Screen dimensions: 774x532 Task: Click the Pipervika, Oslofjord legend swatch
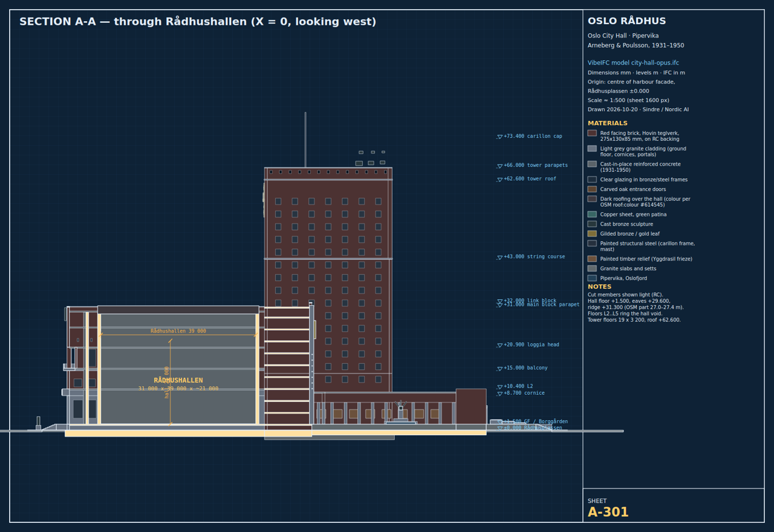(x=592, y=278)
